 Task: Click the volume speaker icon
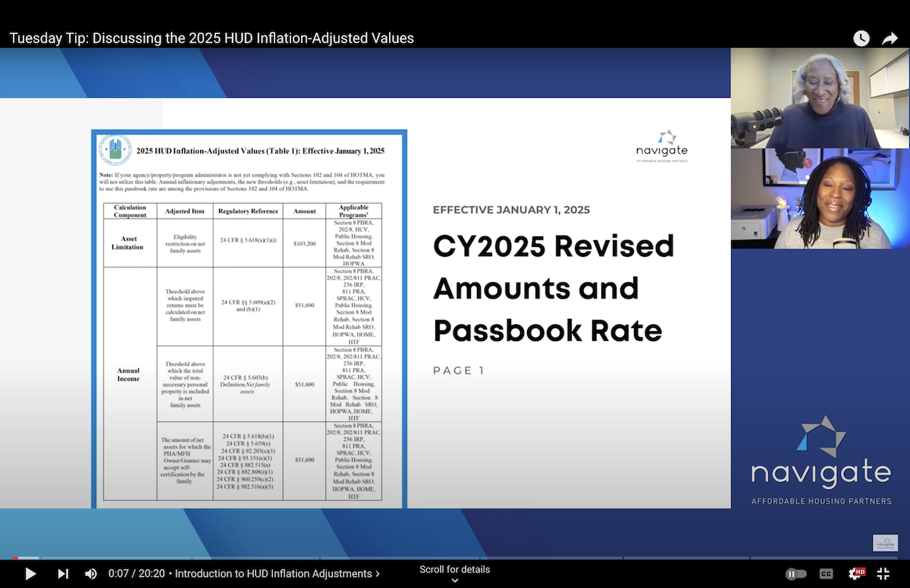point(91,574)
